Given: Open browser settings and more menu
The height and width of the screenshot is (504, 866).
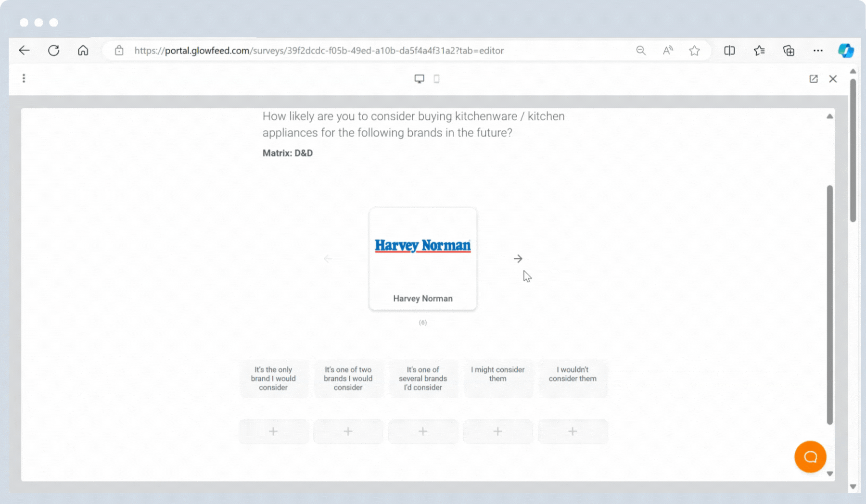Looking at the screenshot, I should tap(818, 50).
